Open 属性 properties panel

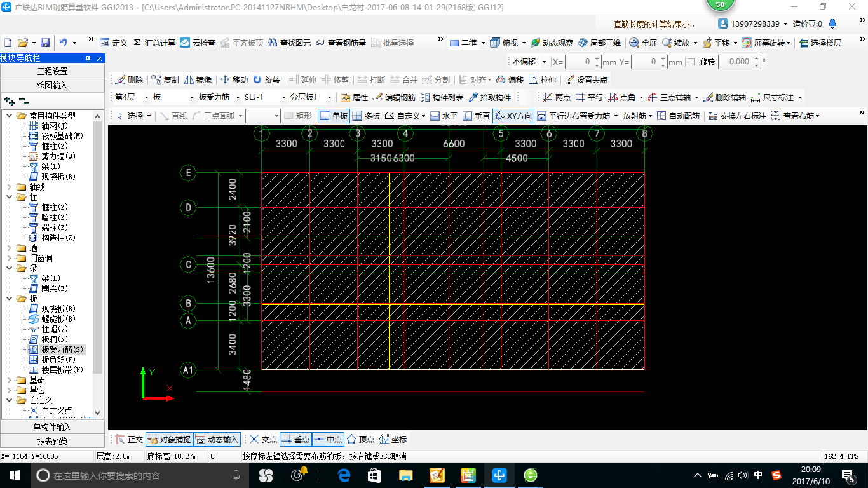pos(354,97)
